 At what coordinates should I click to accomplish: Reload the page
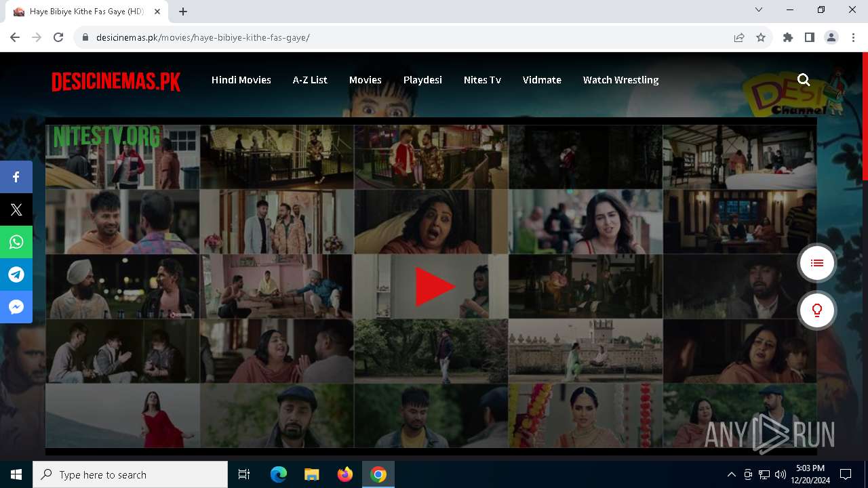58,37
